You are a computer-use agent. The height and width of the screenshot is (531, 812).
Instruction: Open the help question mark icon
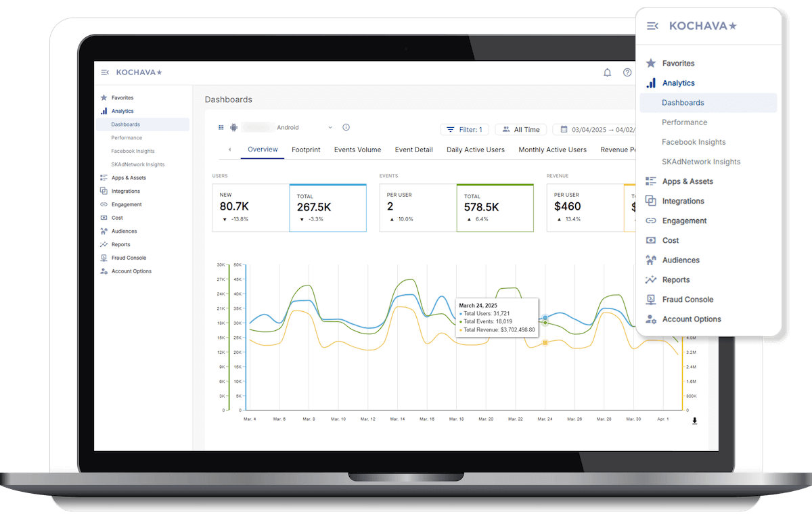(x=627, y=73)
